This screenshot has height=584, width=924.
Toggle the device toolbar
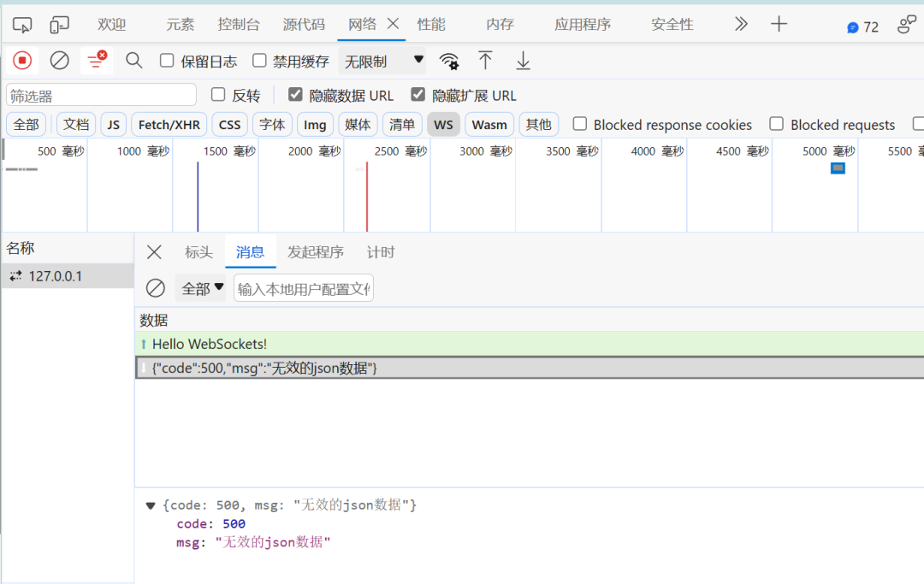click(x=58, y=24)
